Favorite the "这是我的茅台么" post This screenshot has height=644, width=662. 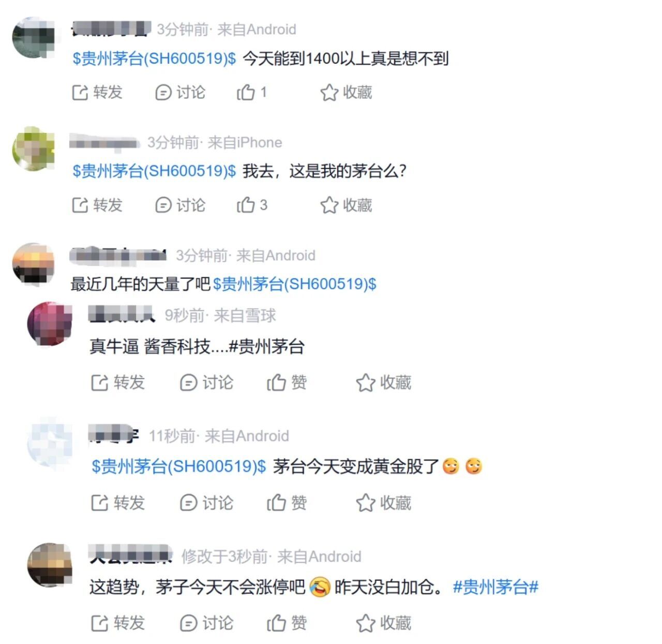coord(346,205)
